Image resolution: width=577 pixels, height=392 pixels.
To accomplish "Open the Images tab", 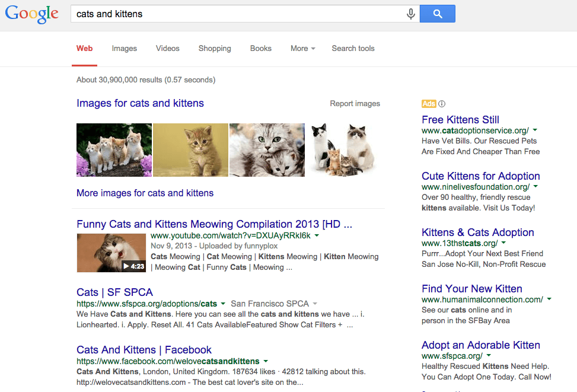I will point(125,48).
